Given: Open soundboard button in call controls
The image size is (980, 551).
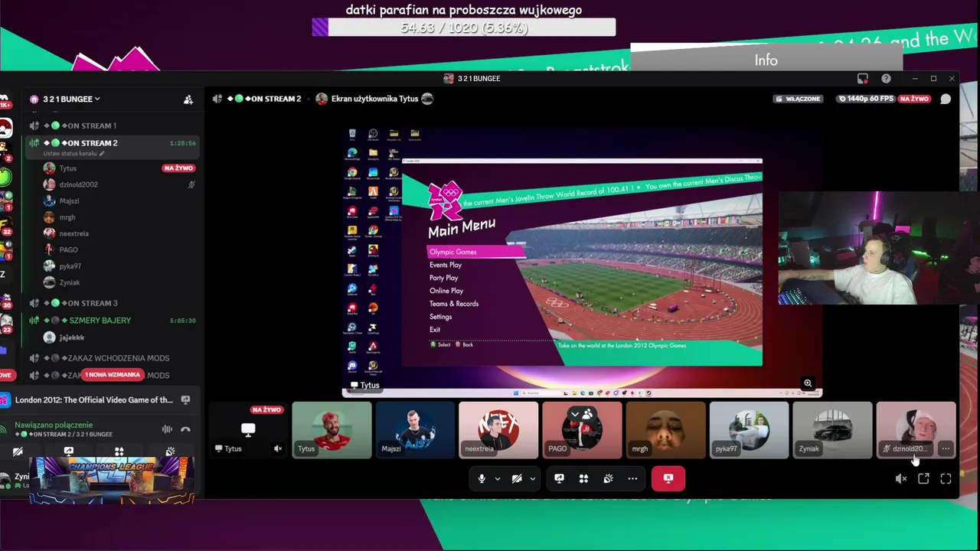Looking at the screenshot, I should point(608,478).
